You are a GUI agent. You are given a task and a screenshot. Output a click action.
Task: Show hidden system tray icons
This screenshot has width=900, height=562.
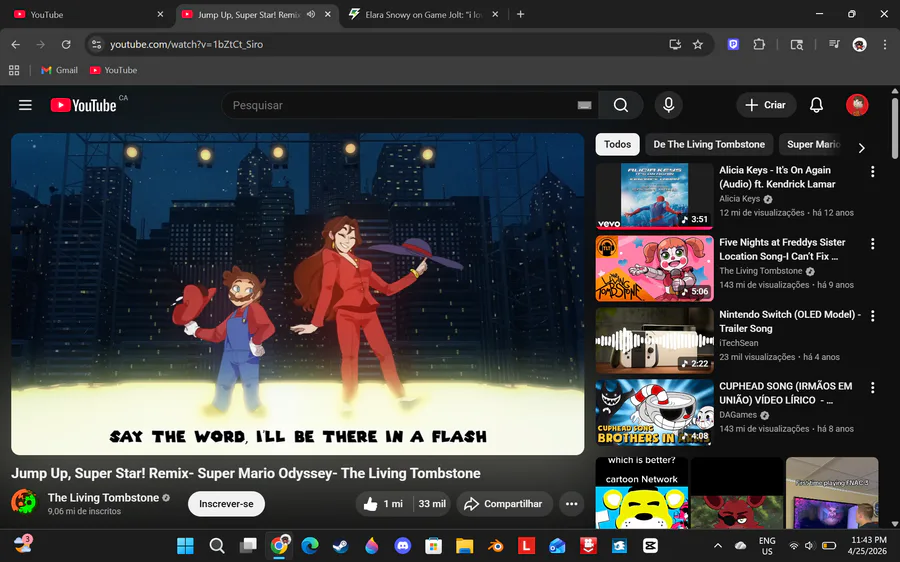coord(717,545)
